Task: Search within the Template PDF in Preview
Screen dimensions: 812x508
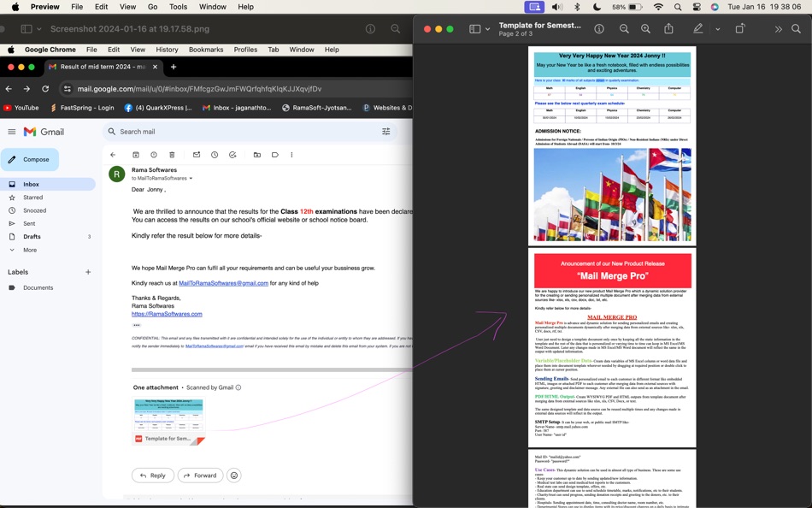Action: [796, 29]
